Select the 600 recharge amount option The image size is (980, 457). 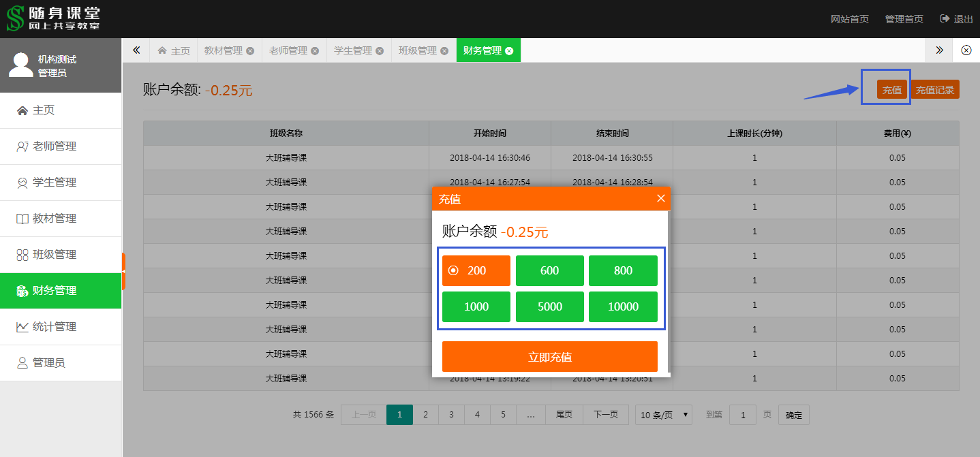(x=550, y=270)
